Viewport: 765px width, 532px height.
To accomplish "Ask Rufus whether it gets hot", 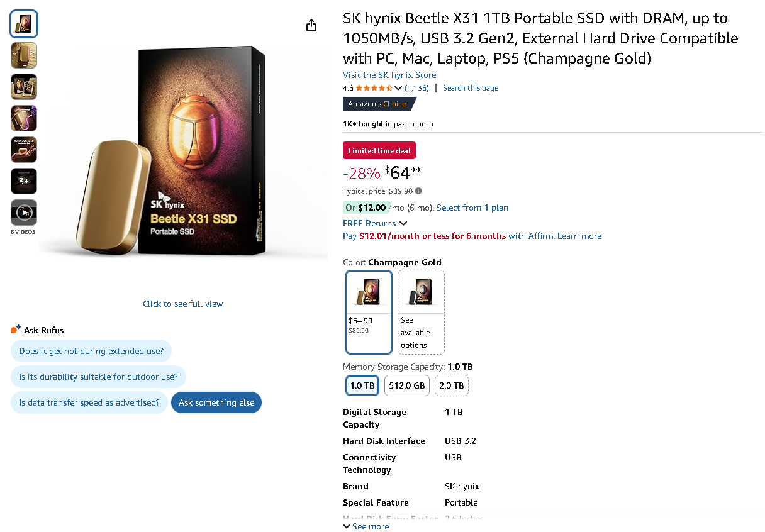I will (x=91, y=351).
